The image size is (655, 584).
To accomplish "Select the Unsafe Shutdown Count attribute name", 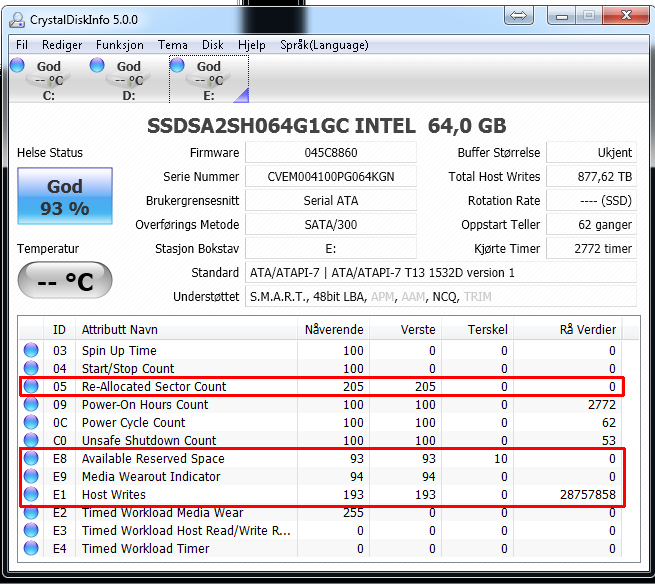I will click(x=149, y=440).
